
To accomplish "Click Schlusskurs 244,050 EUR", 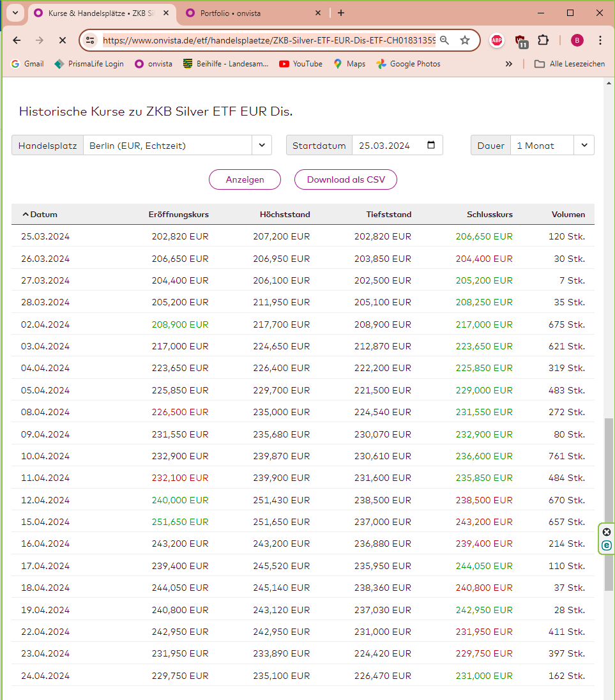I will (484, 566).
